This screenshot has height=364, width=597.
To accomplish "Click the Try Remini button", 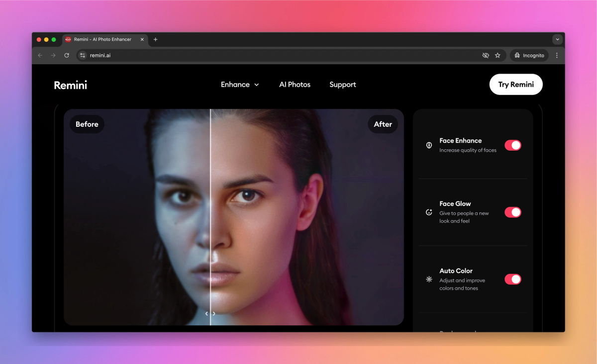I will click(x=516, y=85).
